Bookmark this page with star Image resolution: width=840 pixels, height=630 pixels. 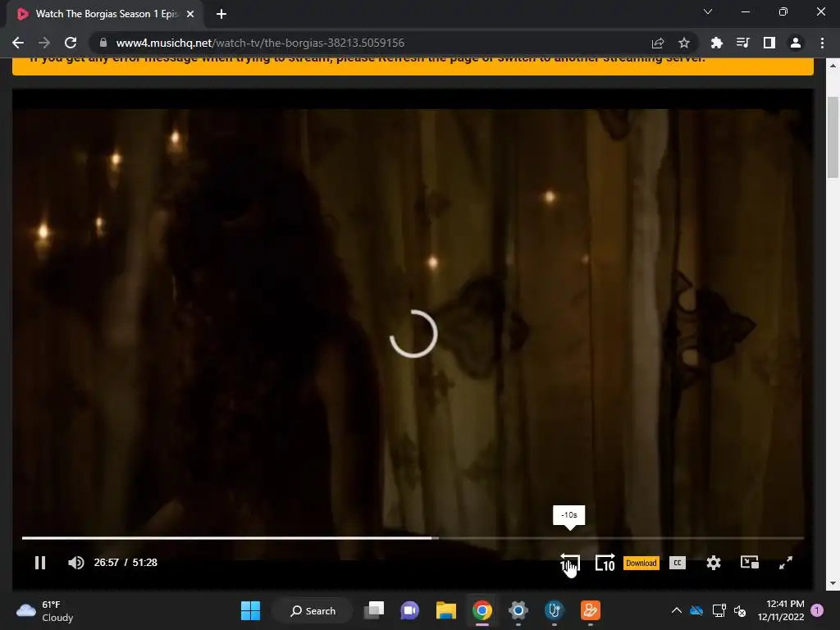point(684,43)
